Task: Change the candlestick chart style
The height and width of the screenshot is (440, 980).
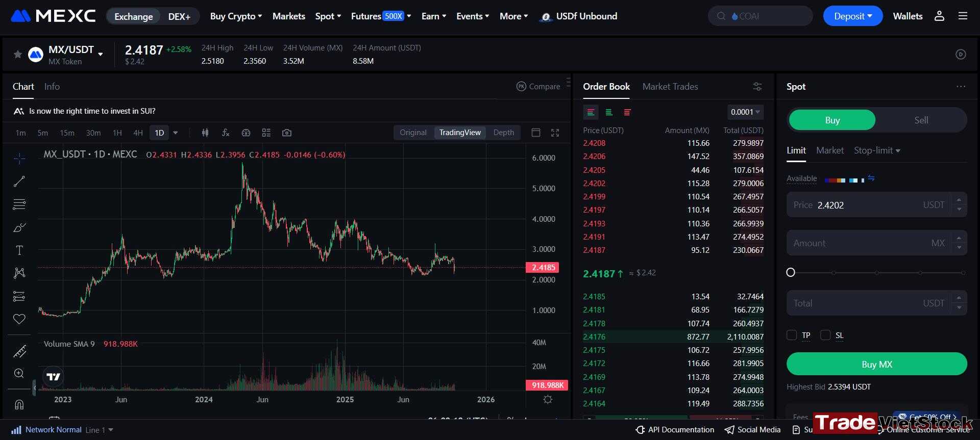Action: tap(205, 133)
